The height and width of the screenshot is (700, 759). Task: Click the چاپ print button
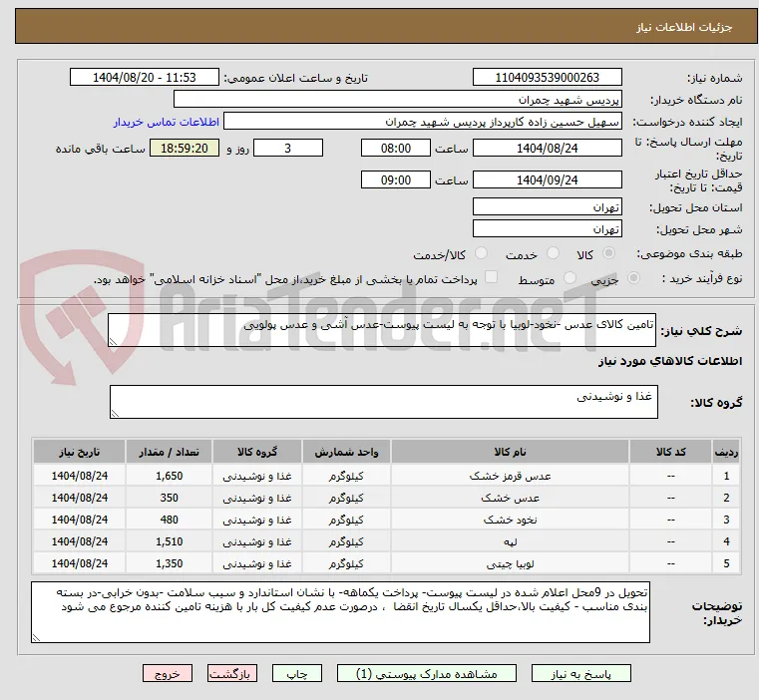point(297,674)
